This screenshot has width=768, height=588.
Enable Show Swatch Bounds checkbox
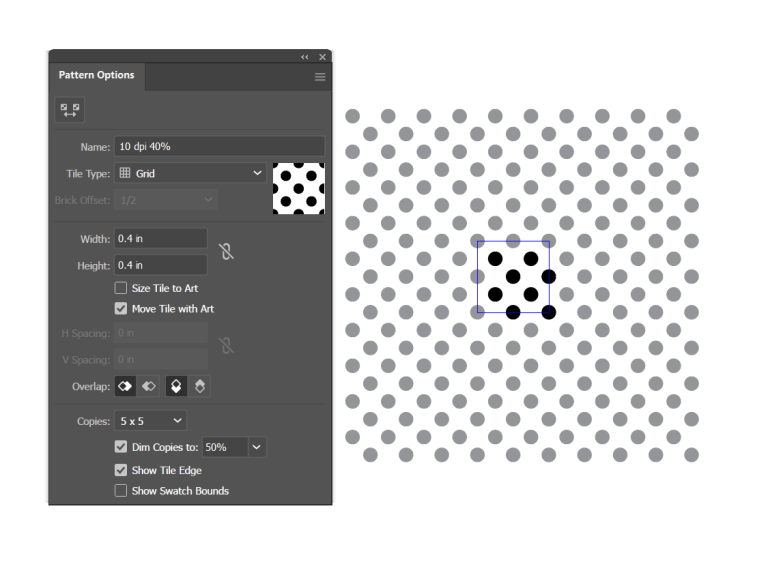point(120,490)
